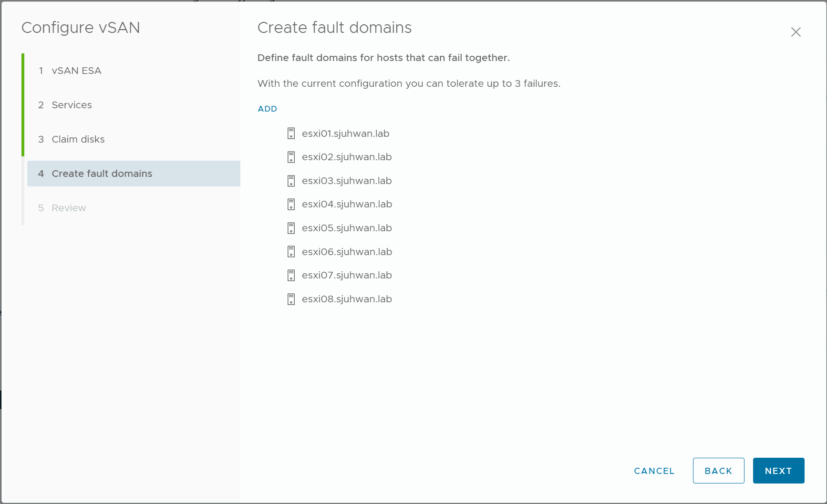Click the host icon beside esxi01.sjuhwan.lab

coord(291,134)
